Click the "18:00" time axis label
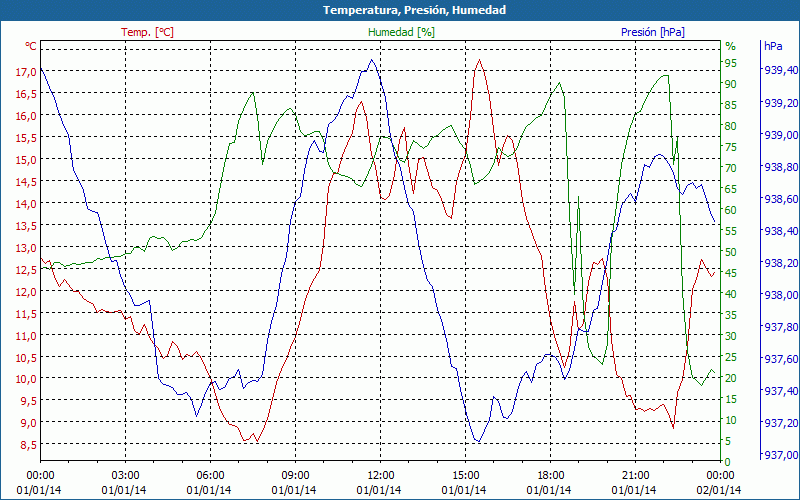This screenshot has height=500, width=800. point(550,476)
